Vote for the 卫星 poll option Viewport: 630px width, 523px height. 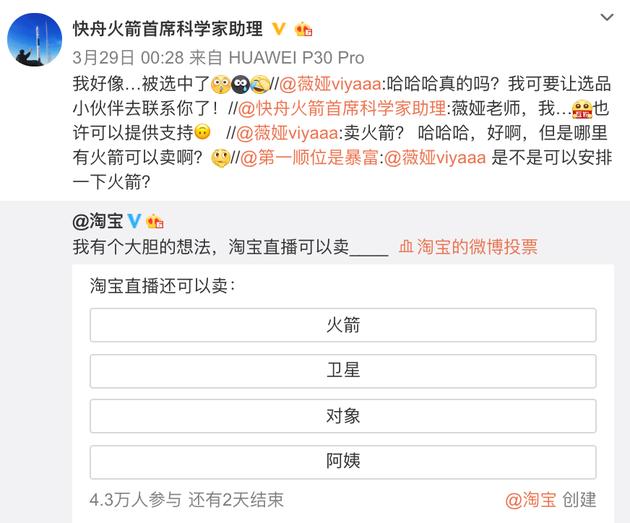343,371
